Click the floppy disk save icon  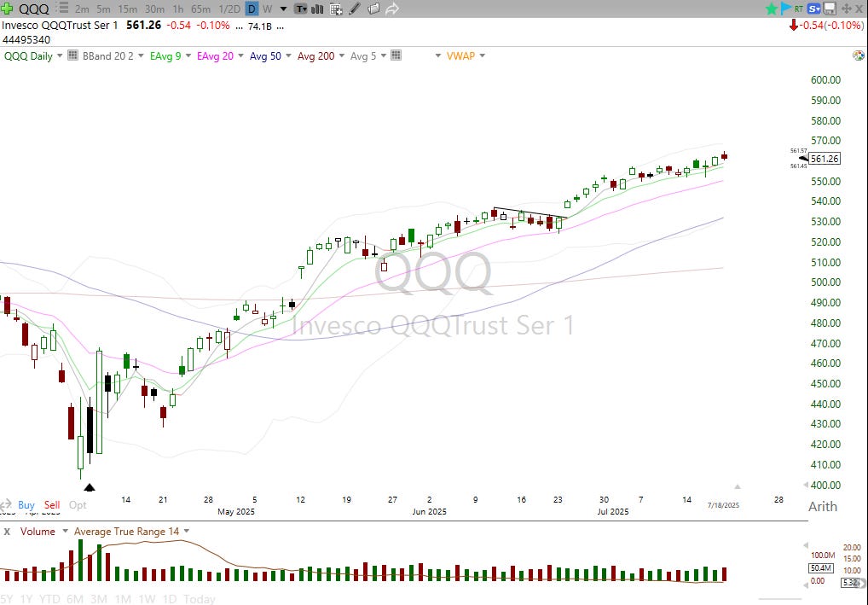(x=830, y=9)
